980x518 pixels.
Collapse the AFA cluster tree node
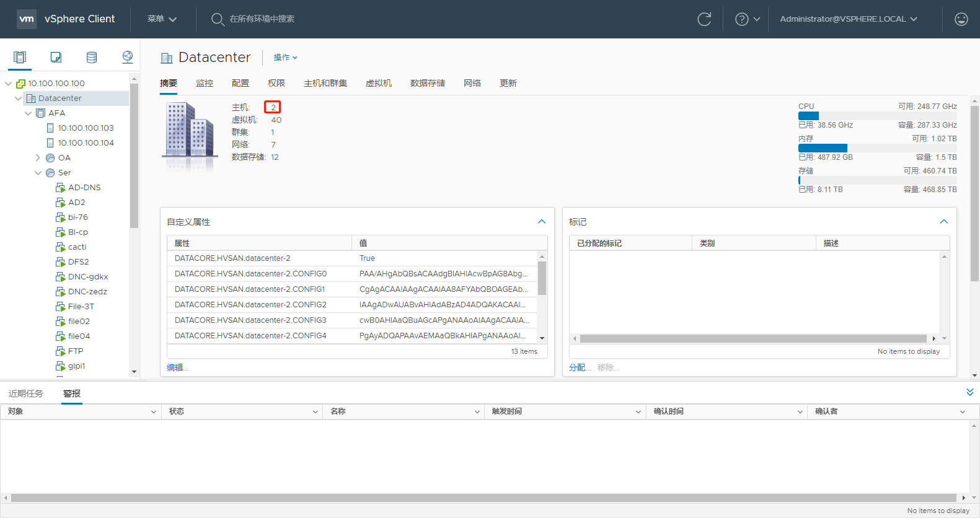(x=28, y=113)
